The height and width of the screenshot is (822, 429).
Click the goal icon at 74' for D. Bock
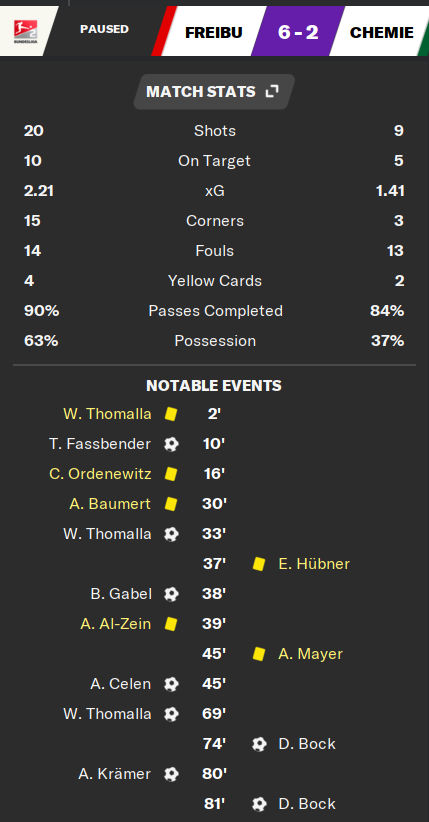coord(259,744)
